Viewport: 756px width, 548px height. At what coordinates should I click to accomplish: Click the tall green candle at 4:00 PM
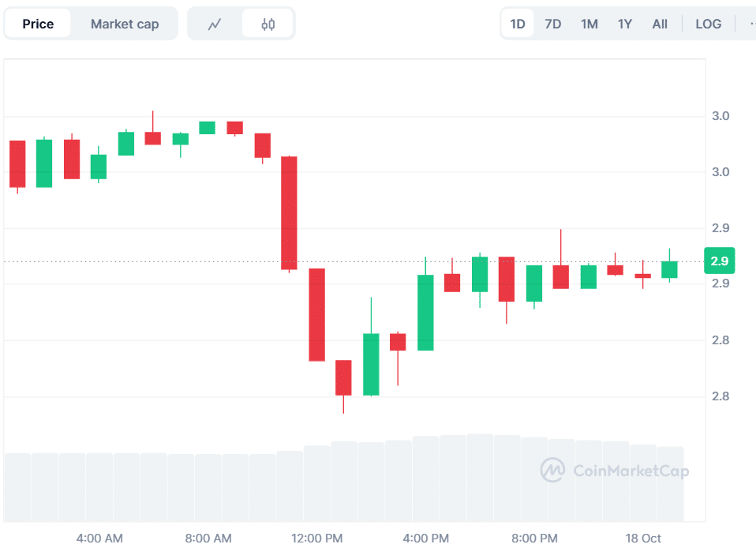pos(425,312)
